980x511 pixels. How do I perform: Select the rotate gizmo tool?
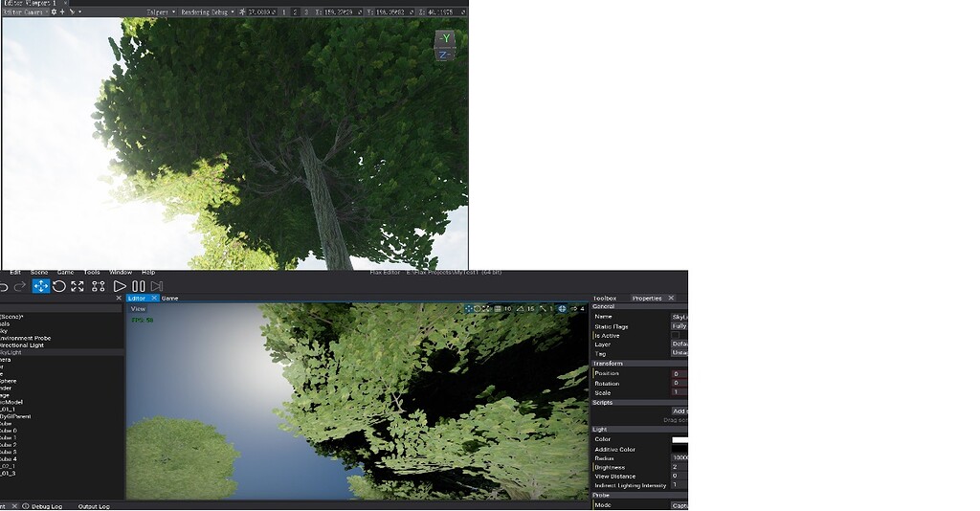59,286
